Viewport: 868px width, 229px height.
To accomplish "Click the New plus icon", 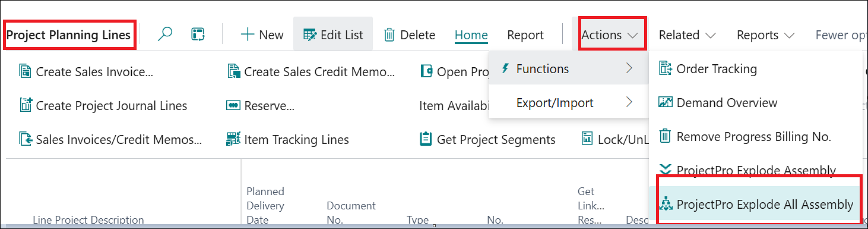I will click(x=247, y=34).
